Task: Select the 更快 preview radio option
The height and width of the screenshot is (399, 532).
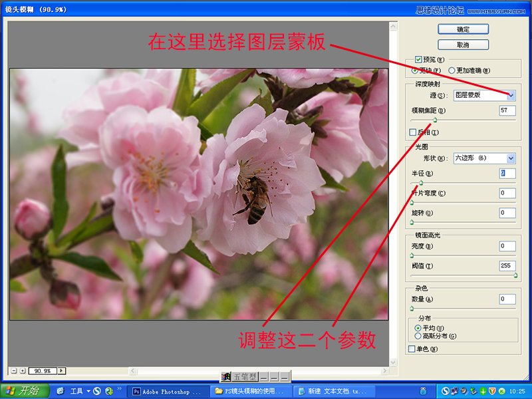Action: coord(414,70)
